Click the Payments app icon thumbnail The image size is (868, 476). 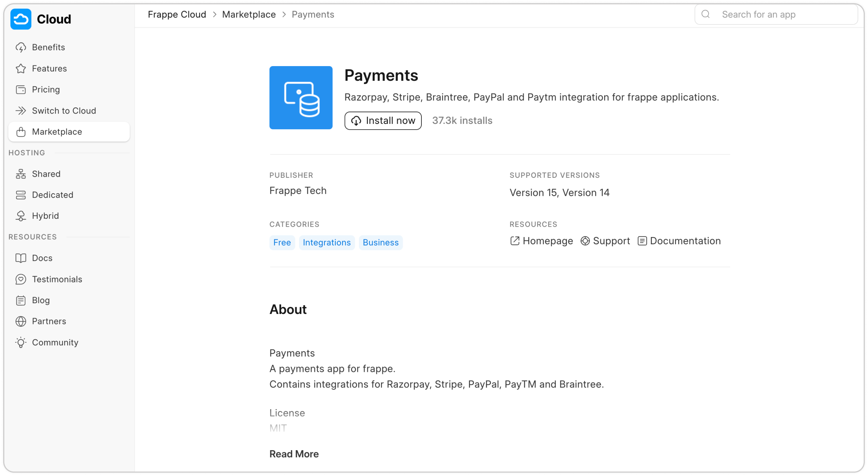coord(301,97)
